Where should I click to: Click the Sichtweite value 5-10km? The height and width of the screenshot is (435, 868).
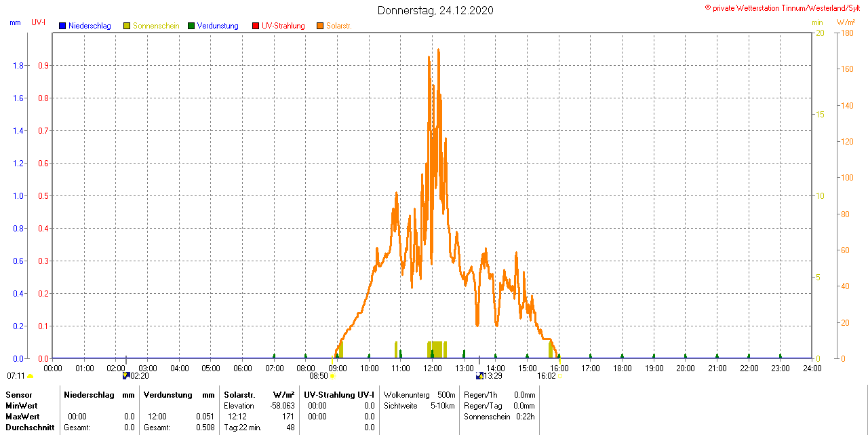click(x=443, y=406)
